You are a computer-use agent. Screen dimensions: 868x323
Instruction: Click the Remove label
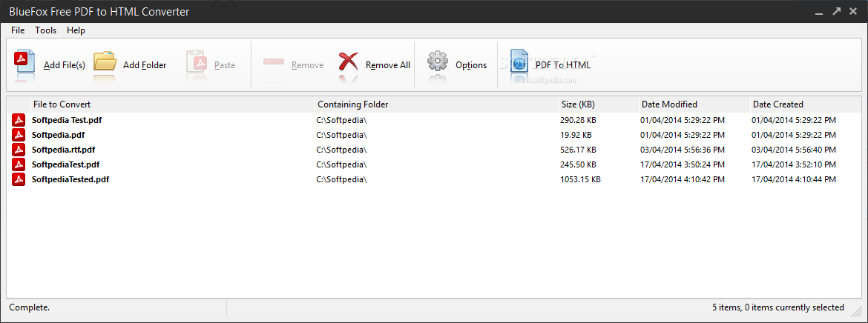(x=307, y=65)
